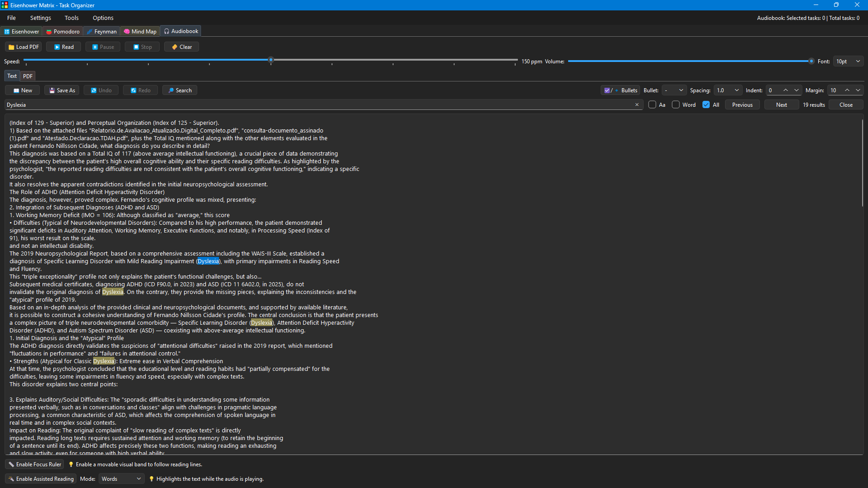
Task: Uncheck the All results checkbox
Action: click(706, 105)
